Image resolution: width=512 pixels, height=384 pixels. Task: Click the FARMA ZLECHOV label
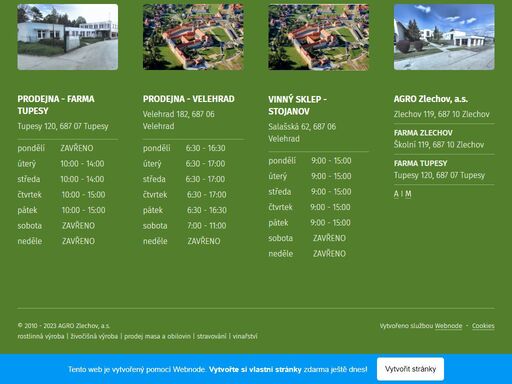coord(423,133)
